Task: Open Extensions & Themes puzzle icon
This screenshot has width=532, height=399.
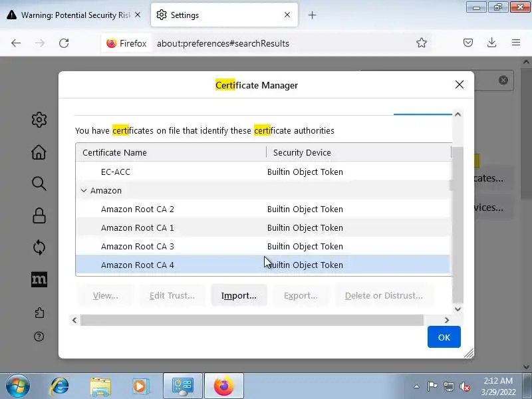Action: click(x=39, y=312)
